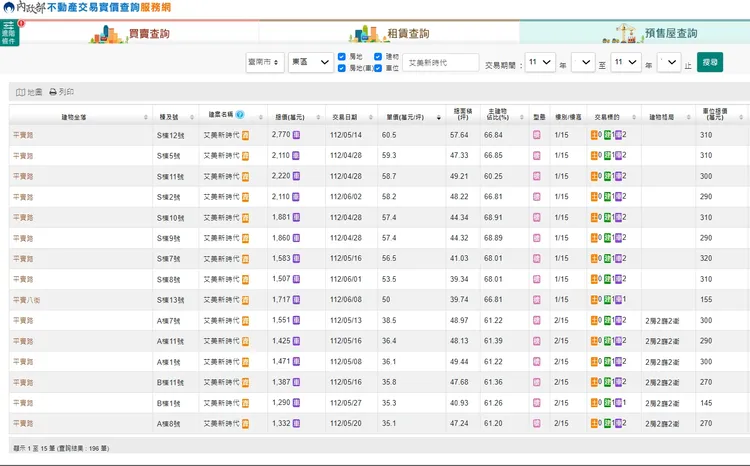Viewport: 750px width, 466px height.
Task: Open the 臺南市 city dropdown
Action: pos(265,62)
